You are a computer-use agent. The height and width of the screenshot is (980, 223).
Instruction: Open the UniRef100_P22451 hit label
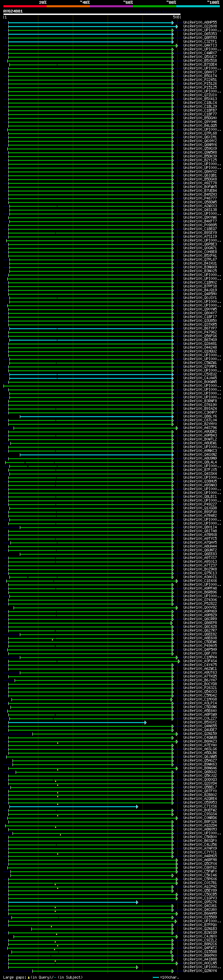[x=200, y=80]
